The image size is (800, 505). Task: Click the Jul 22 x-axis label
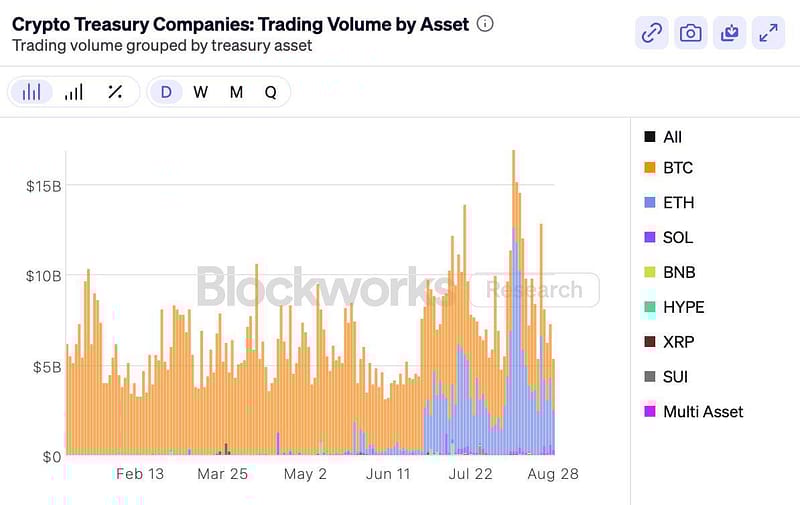[470, 474]
